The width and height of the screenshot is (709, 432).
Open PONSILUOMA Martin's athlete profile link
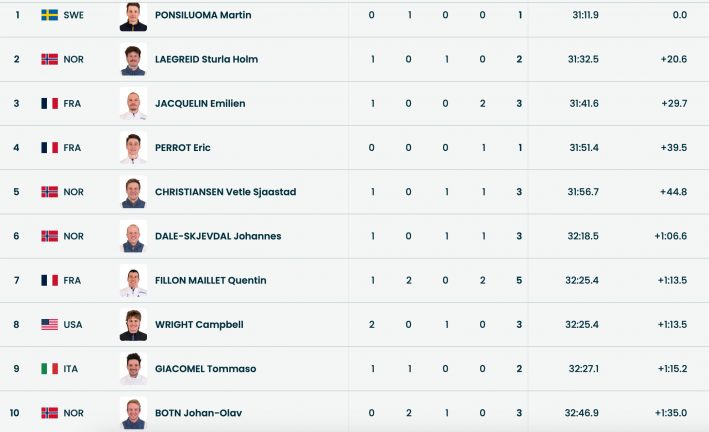[203, 15]
